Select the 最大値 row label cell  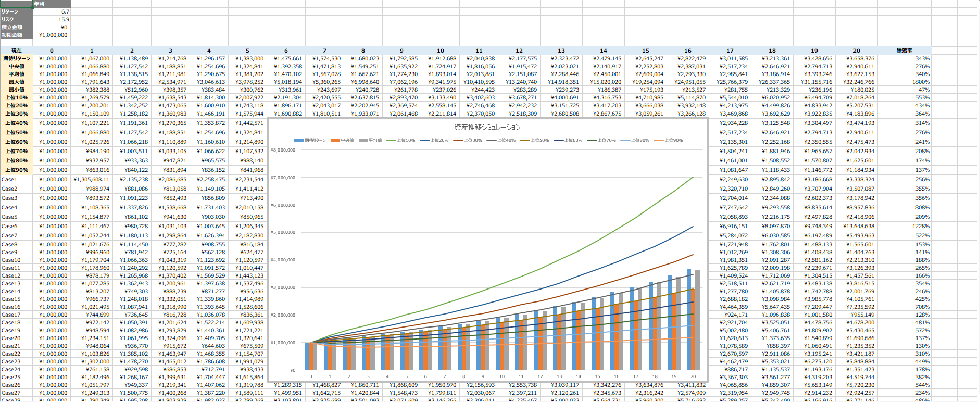pos(16,82)
